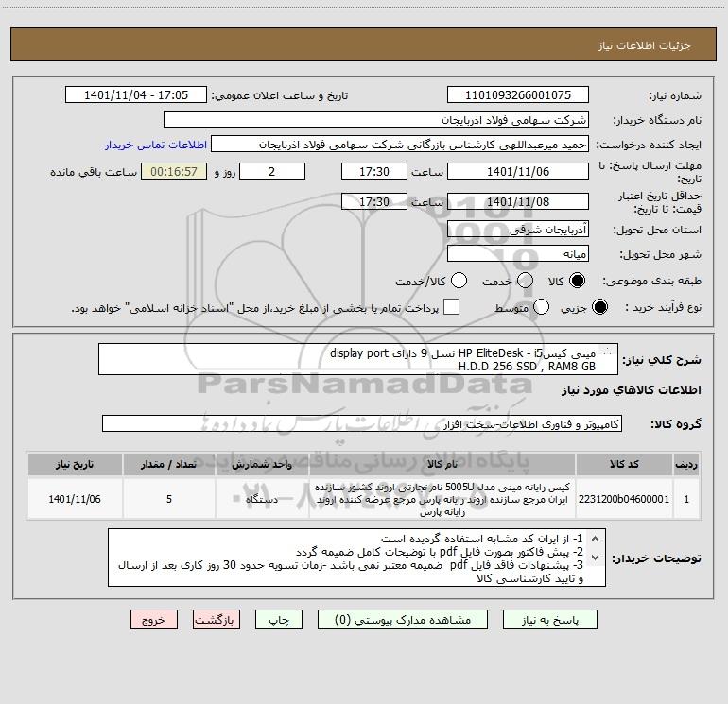Click the بازگشت back button

(217, 620)
